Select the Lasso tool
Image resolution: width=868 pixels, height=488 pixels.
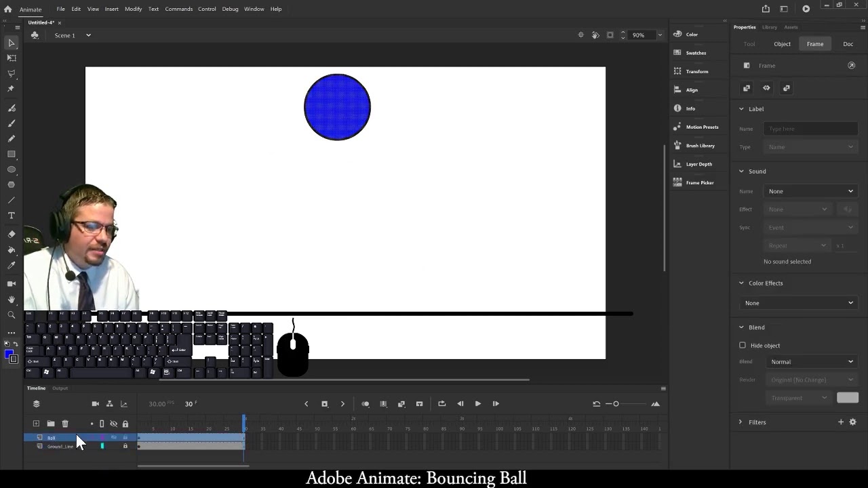pos(12,73)
